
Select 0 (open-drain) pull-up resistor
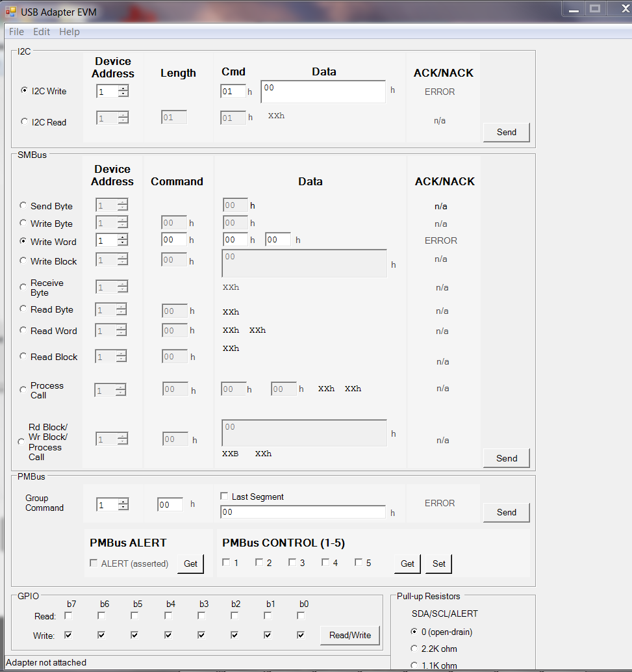pos(414,631)
